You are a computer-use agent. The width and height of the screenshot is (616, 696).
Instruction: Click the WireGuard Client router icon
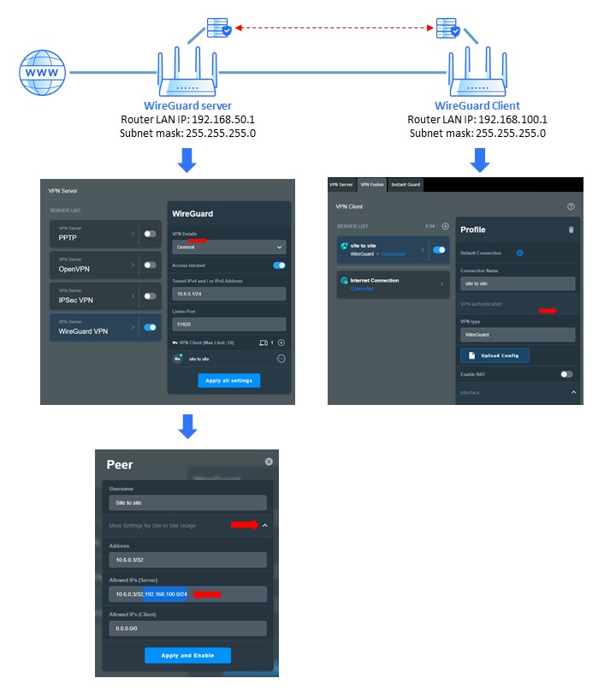[477, 71]
